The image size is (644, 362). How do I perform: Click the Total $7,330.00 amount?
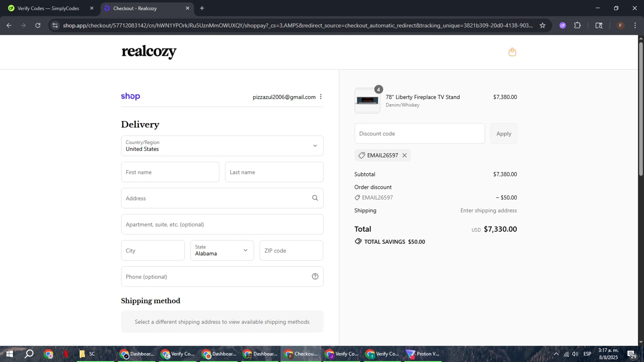pyautogui.click(x=500, y=229)
